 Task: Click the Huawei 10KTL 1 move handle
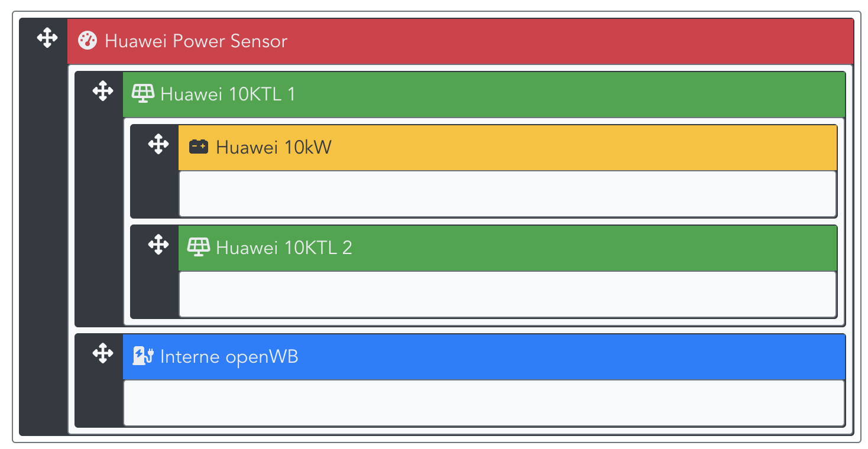(x=103, y=92)
